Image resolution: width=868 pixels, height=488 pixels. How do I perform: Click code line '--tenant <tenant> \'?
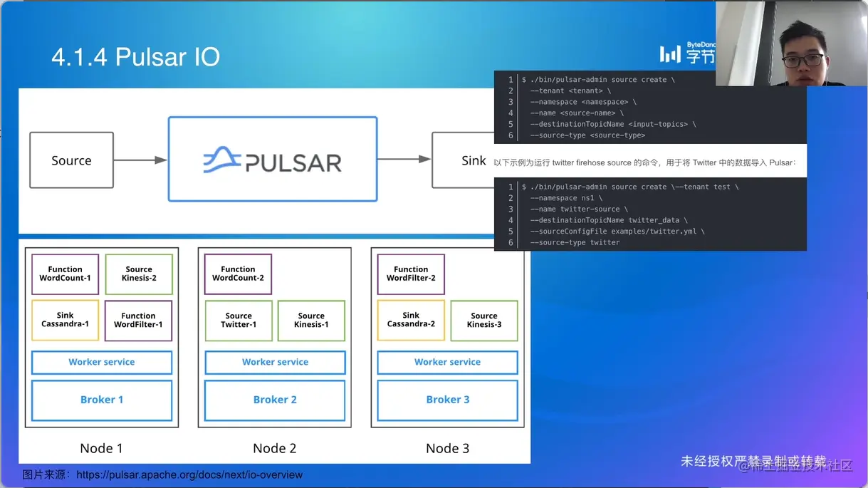click(x=570, y=91)
